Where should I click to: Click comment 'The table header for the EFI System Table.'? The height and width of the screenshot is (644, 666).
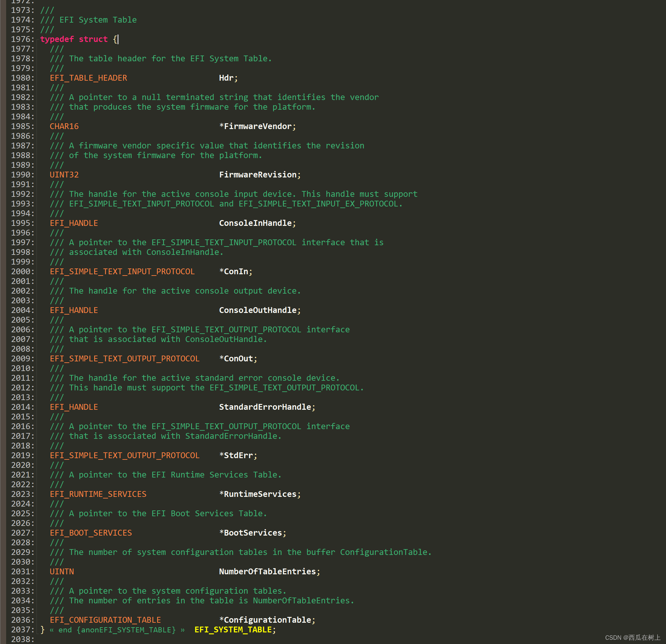click(x=170, y=59)
